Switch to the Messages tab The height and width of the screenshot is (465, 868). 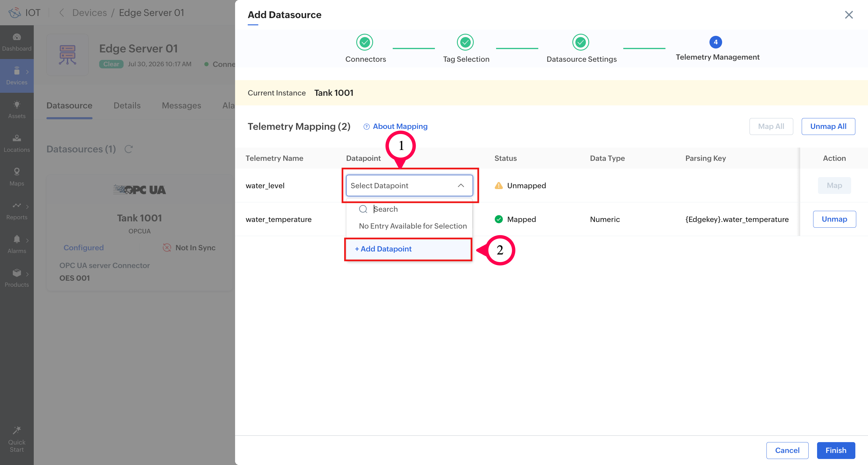pos(181,106)
